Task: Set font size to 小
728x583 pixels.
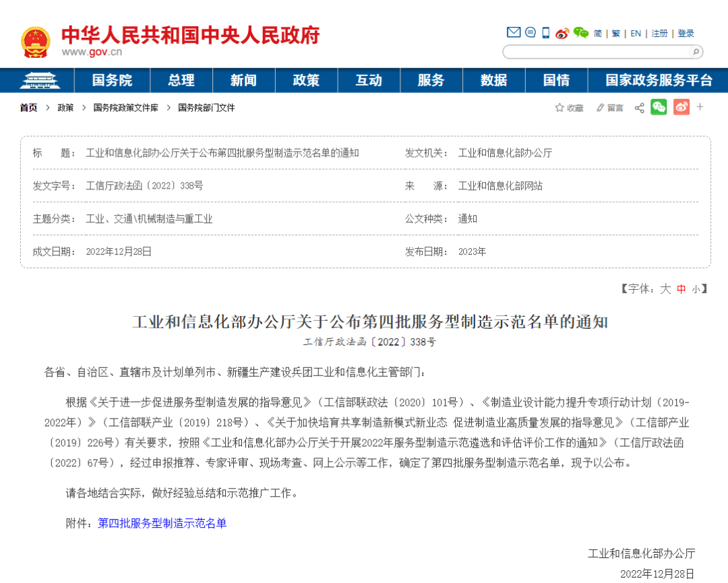Action: (696, 290)
